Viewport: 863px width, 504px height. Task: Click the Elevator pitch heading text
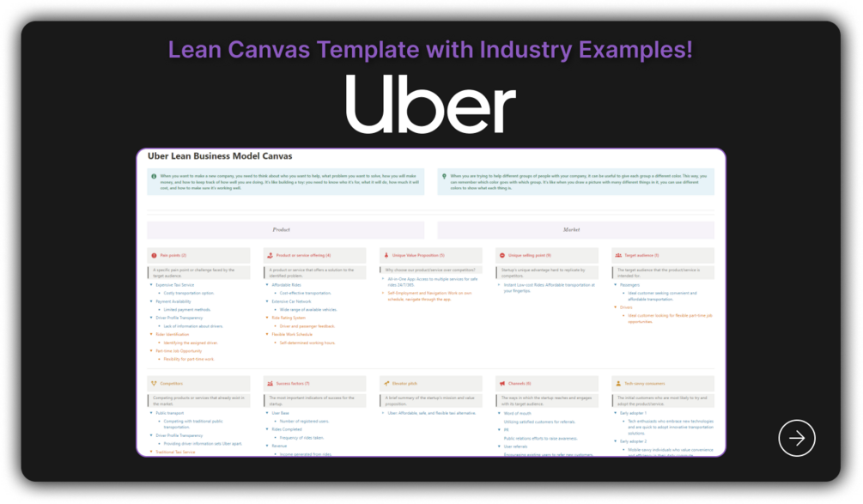click(404, 384)
